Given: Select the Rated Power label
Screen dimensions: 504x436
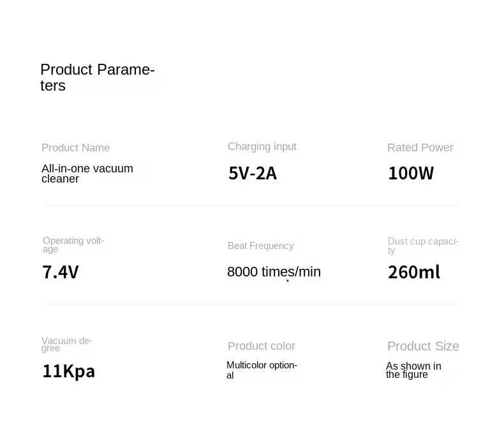Looking at the screenshot, I should pyautogui.click(x=420, y=147).
